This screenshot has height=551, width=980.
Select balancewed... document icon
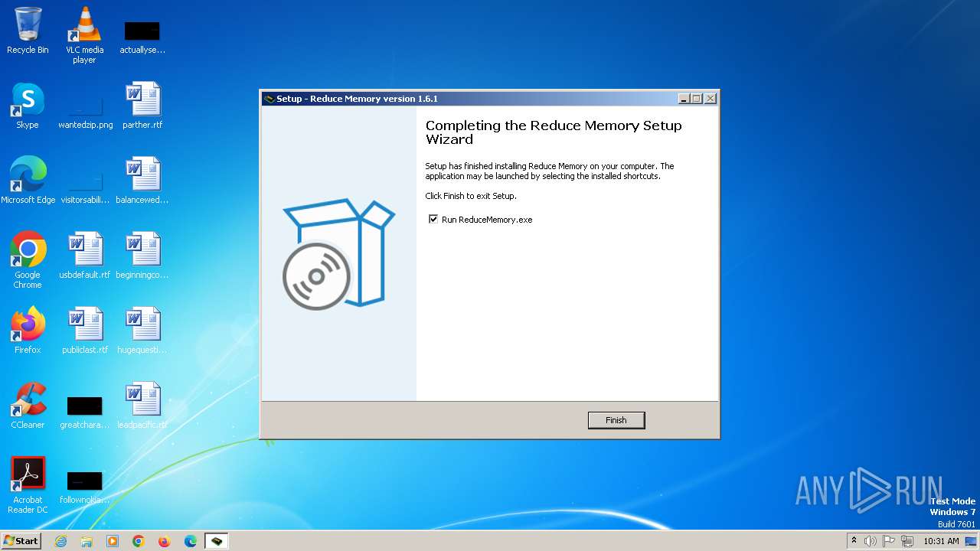pyautogui.click(x=142, y=181)
